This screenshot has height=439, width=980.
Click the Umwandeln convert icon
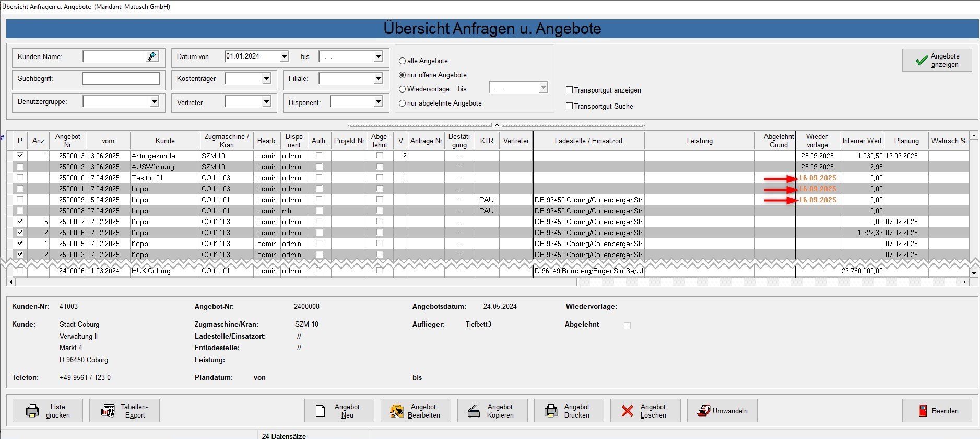pos(703,411)
